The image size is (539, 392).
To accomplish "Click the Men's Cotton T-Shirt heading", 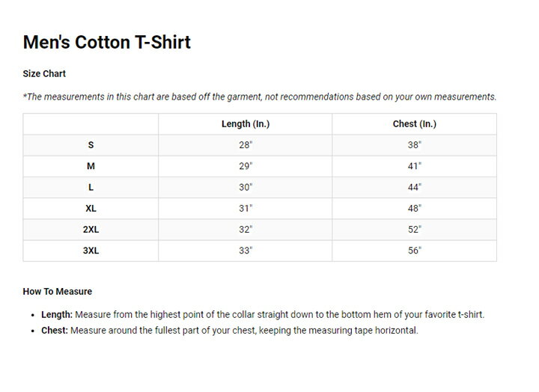I will coord(106,42).
